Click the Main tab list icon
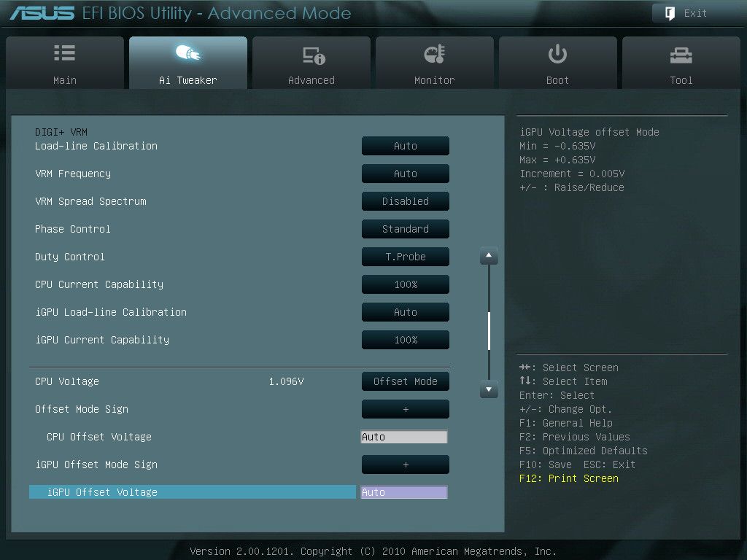Screen dimensions: 747x560 (65, 52)
